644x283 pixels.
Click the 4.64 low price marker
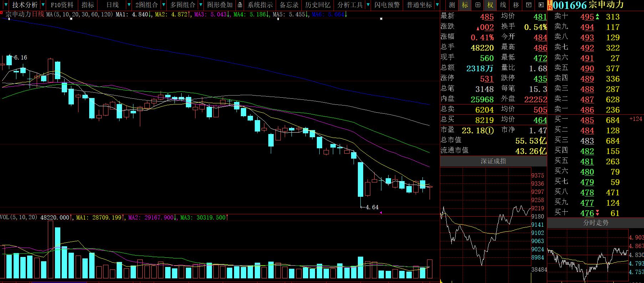[x=372, y=207]
